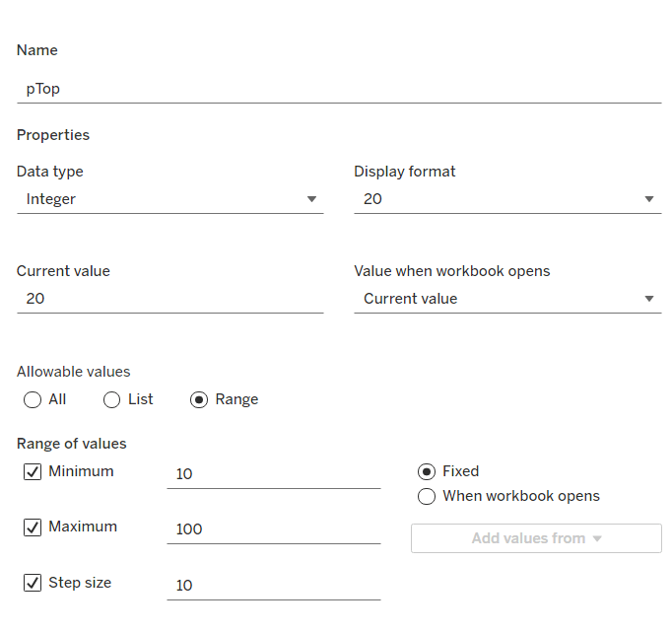The image size is (672, 633).
Task: Click the Current value input field
Action: (169, 299)
